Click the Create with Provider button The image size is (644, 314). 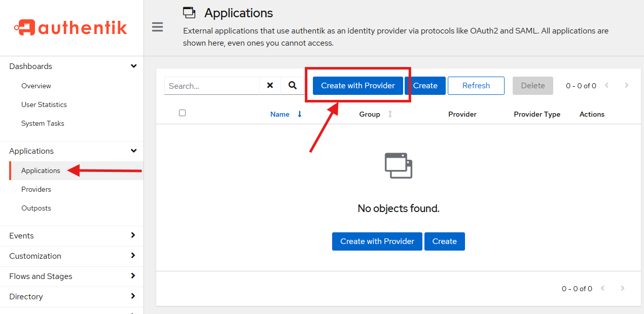tap(356, 85)
